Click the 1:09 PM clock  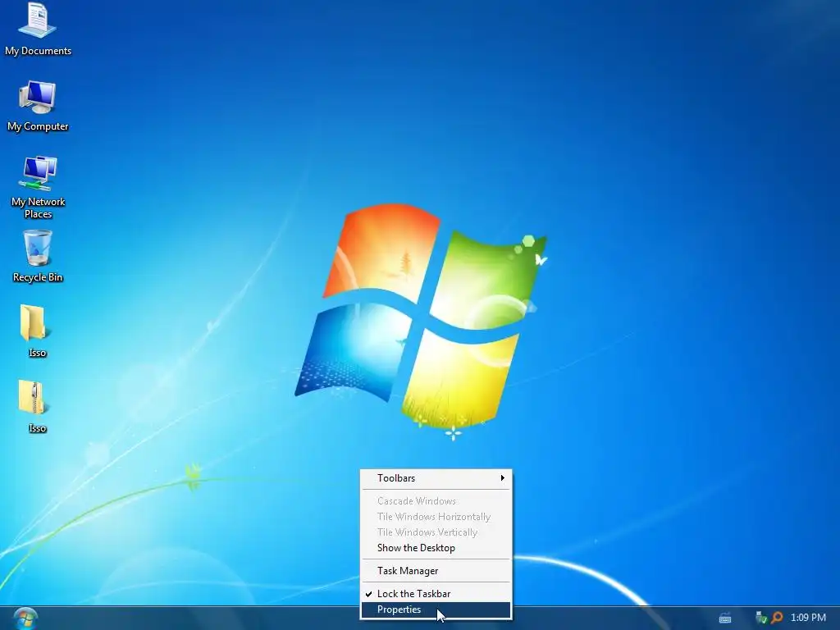tap(808, 618)
